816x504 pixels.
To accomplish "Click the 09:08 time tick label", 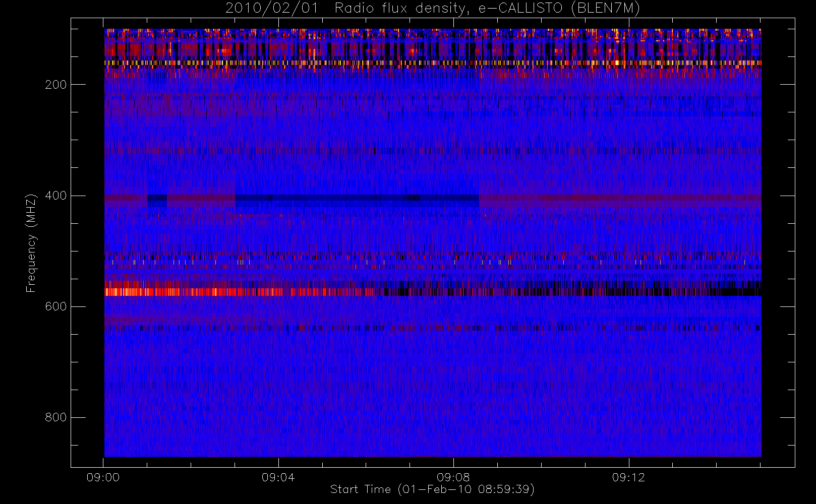I will click(x=453, y=477).
